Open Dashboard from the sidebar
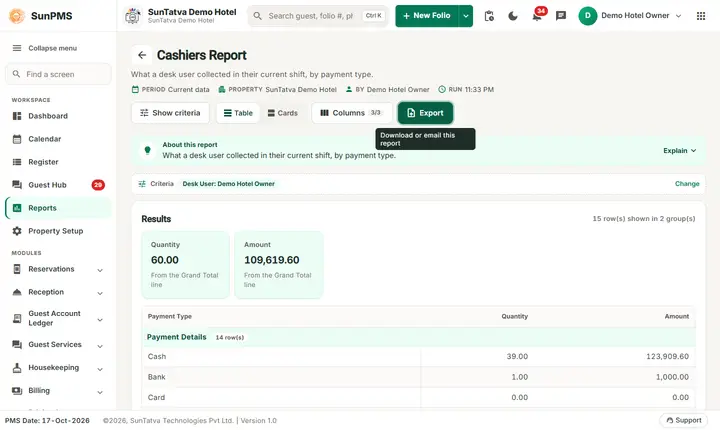Image resolution: width=720 pixels, height=430 pixels. (x=58, y=116)
